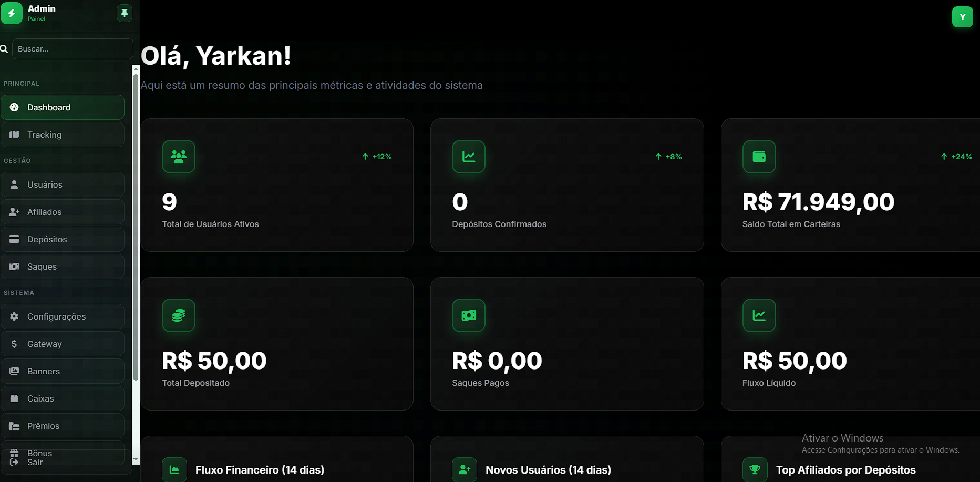Click the Configurações gear icon

[x=14, y=316]
